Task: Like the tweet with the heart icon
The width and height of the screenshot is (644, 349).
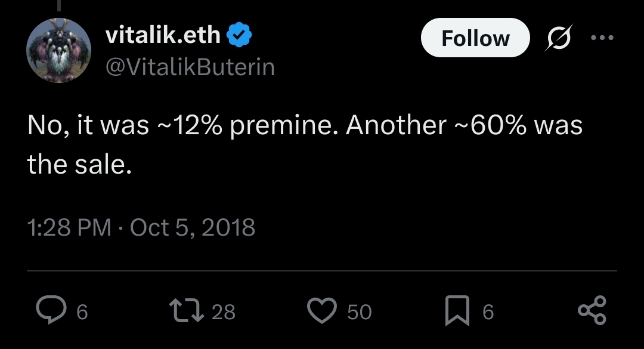Action: 322,311
